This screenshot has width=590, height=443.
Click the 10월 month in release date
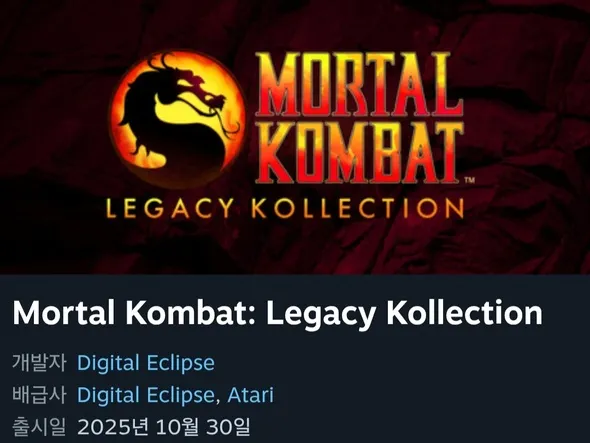[176, 427]
